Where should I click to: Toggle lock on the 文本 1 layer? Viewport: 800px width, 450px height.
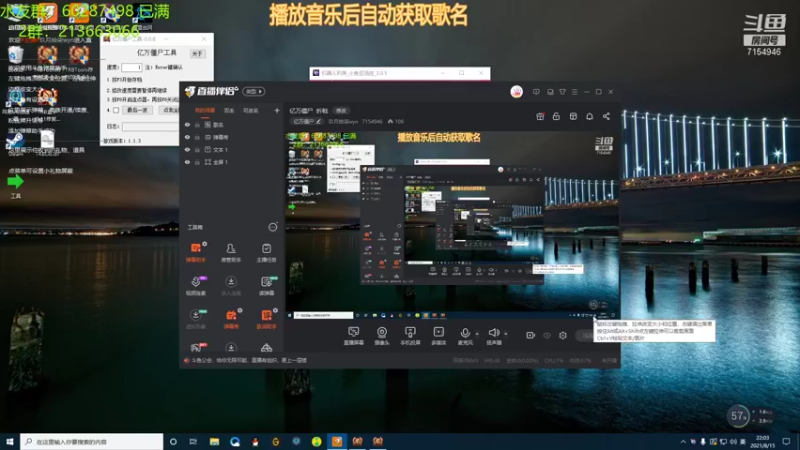(x=197, y=149)
